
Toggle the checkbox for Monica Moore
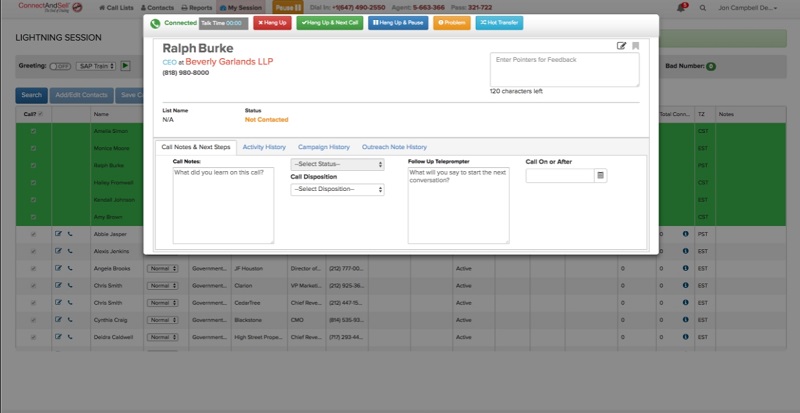point(34,148)
